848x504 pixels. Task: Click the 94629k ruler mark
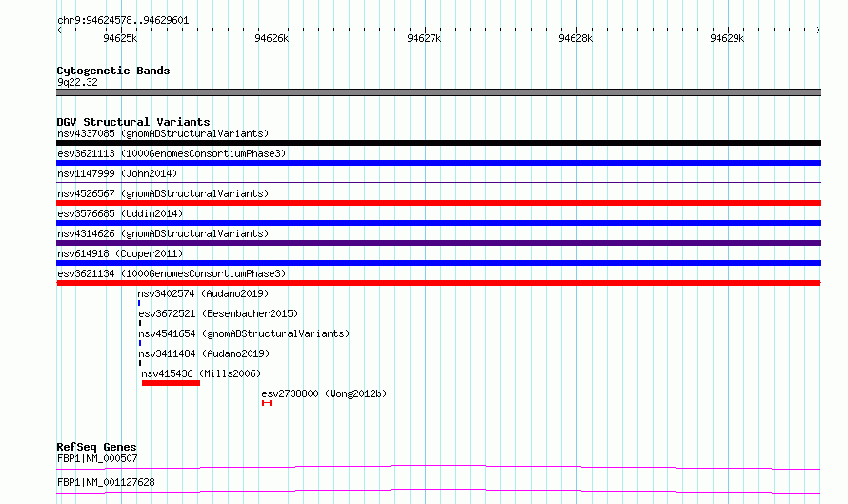pyautogui.click(x=727, y=38)
